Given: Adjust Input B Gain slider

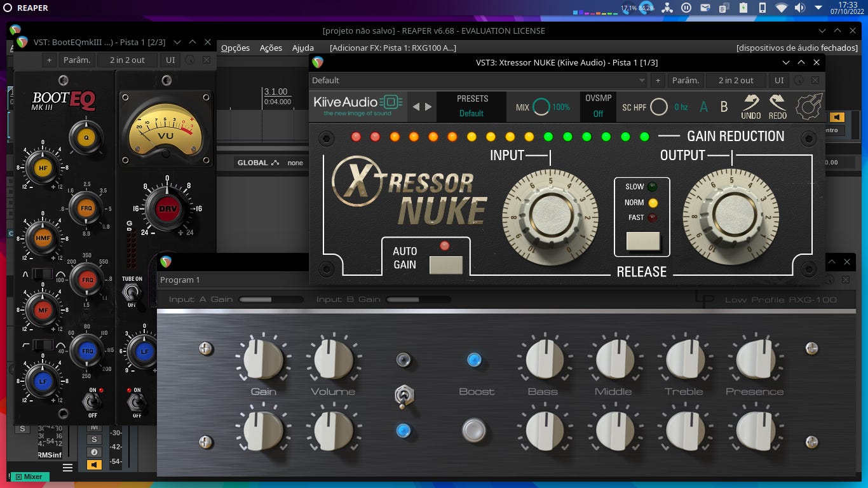Looking at the screenshot, I should coord(419,299).
